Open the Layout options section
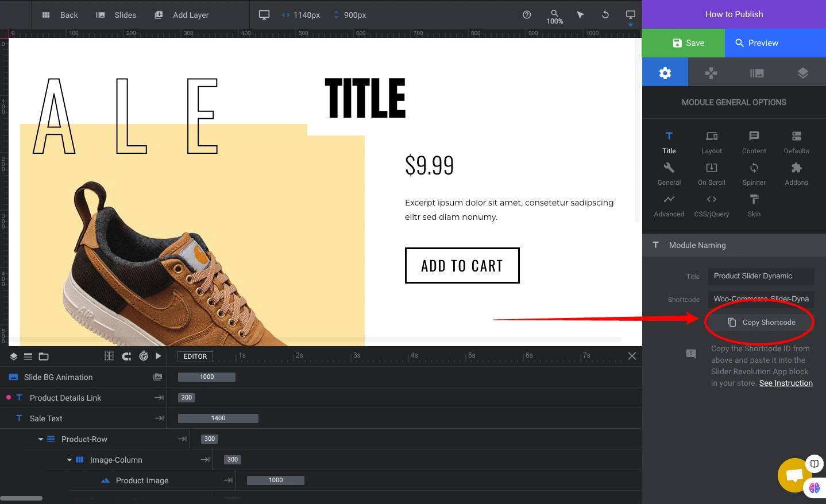The height and width of the screenshot is (504, 826). (x=712, y=142)
